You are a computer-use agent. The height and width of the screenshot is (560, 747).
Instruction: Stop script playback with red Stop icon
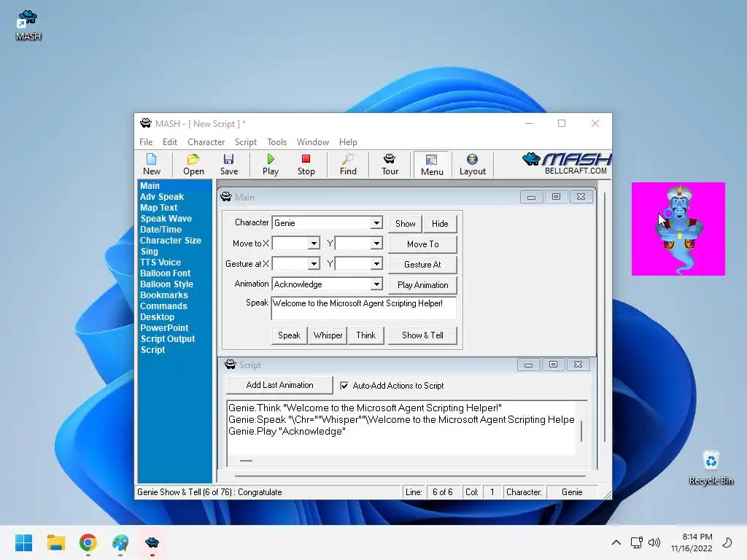pyautogui.click(x=306, y=164)
